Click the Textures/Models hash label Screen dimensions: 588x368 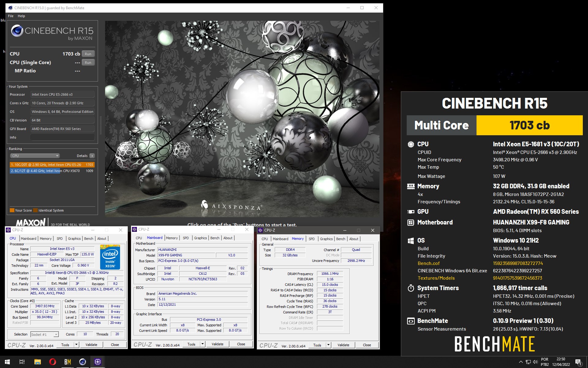[436, 278]
